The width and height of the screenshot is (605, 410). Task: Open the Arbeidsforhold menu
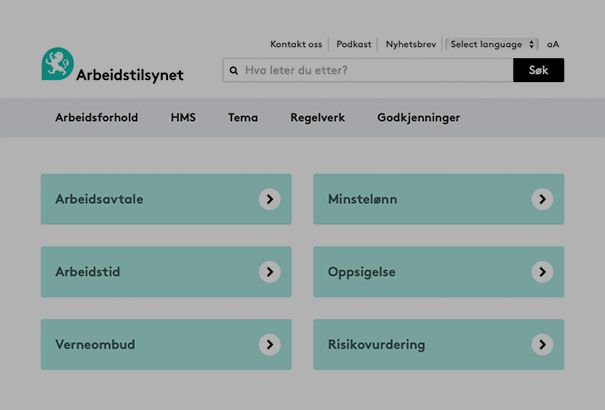pyautogui.click(x=96, y=117)
